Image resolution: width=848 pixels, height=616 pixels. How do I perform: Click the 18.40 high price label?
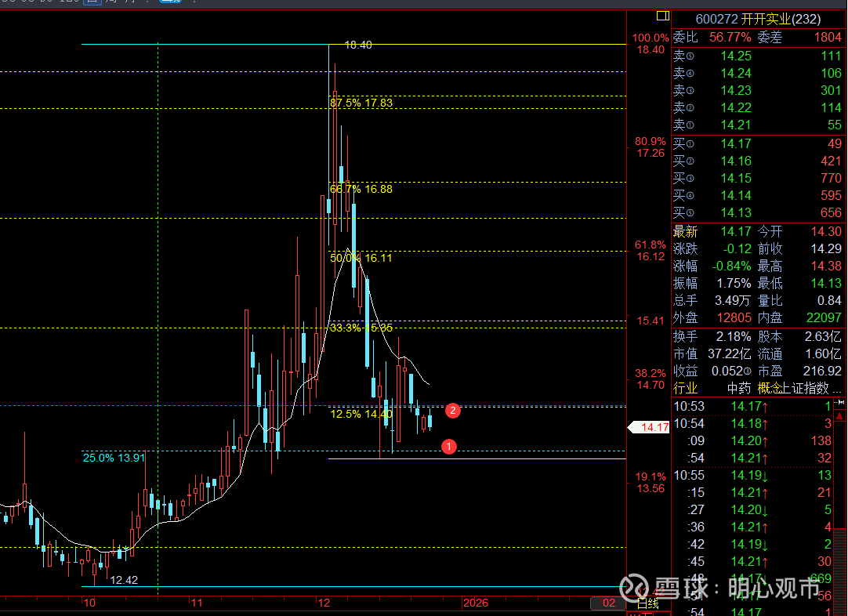pyautogui.click(x=358, y=45)
